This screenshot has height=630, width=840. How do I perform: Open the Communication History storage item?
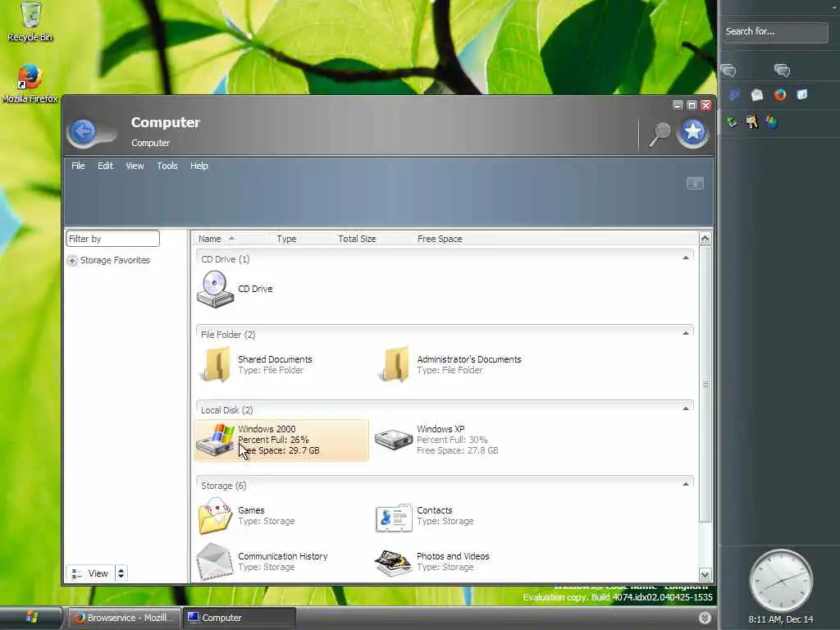[x=262, y=561]
